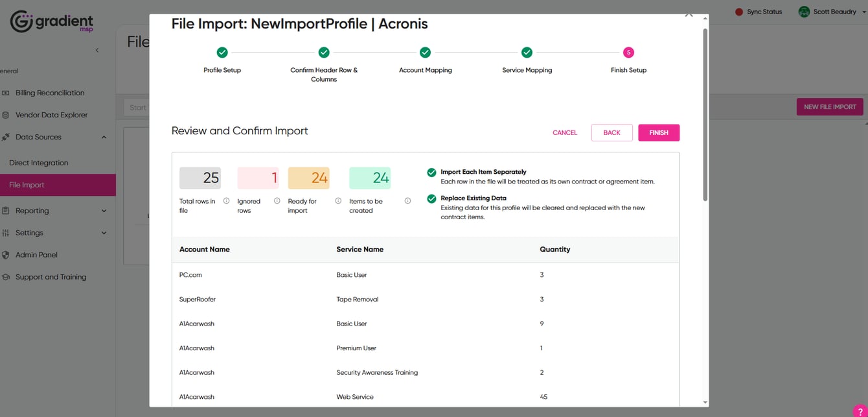
Task: Click the Web Service cell
Action: [355, 397]
